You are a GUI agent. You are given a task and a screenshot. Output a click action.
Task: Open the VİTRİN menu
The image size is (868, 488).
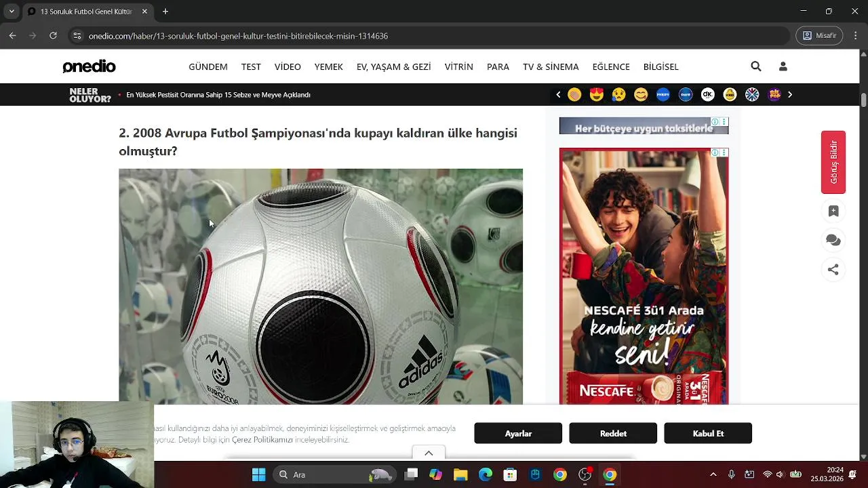[459, 66]
